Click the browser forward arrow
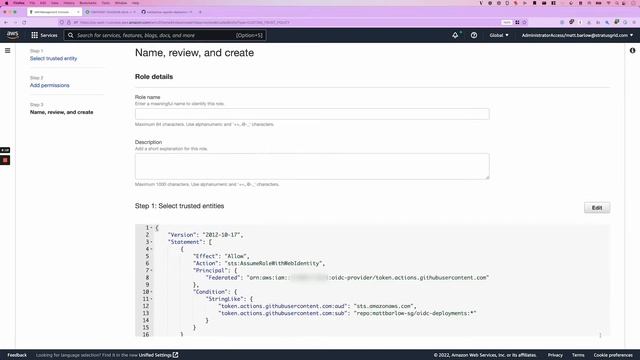The width and height of the screenshot is (640, 360). [x=15, y=22]
